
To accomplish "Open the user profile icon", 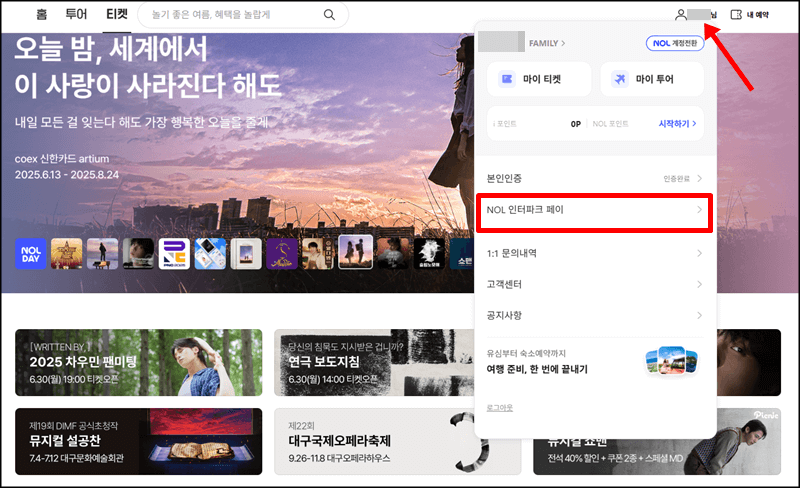I will pyautogui.click(x=681, y=15).
